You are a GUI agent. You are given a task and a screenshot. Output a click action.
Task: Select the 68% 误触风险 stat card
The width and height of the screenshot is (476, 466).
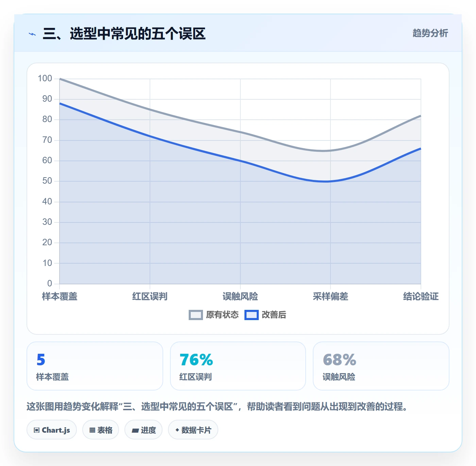click(381, 366)
